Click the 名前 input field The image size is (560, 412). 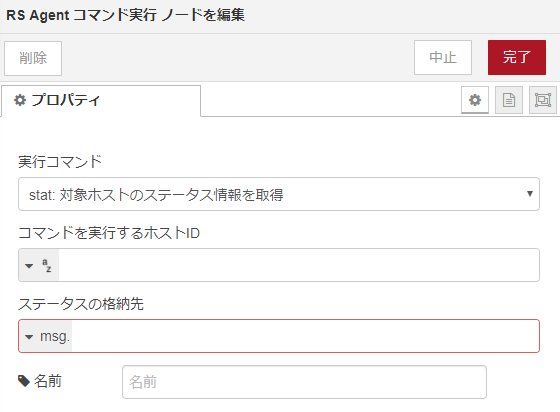point(304,382)
